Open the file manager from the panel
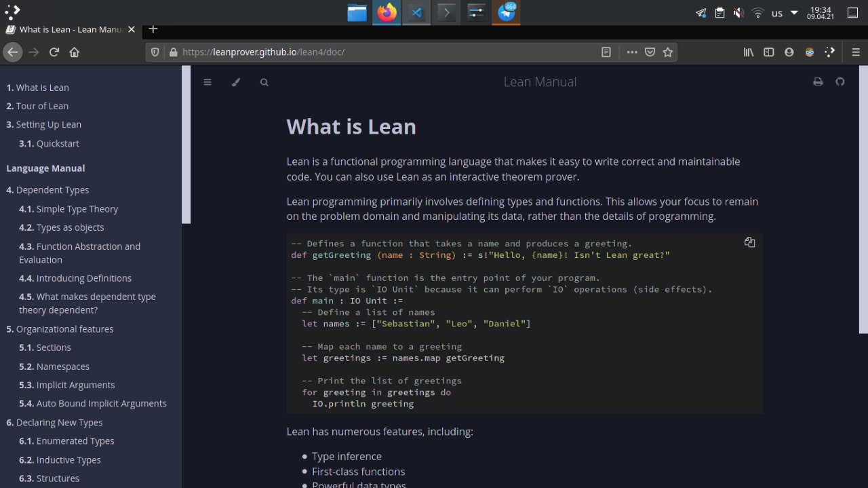The height and width of the screenshot is (488, 868). coord(357,12)
